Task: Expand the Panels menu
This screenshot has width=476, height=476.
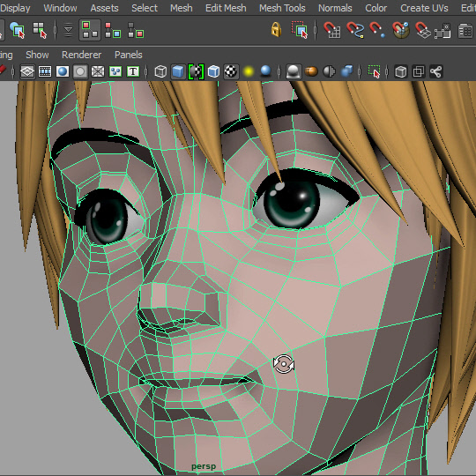Action: (x=128, y=55)
